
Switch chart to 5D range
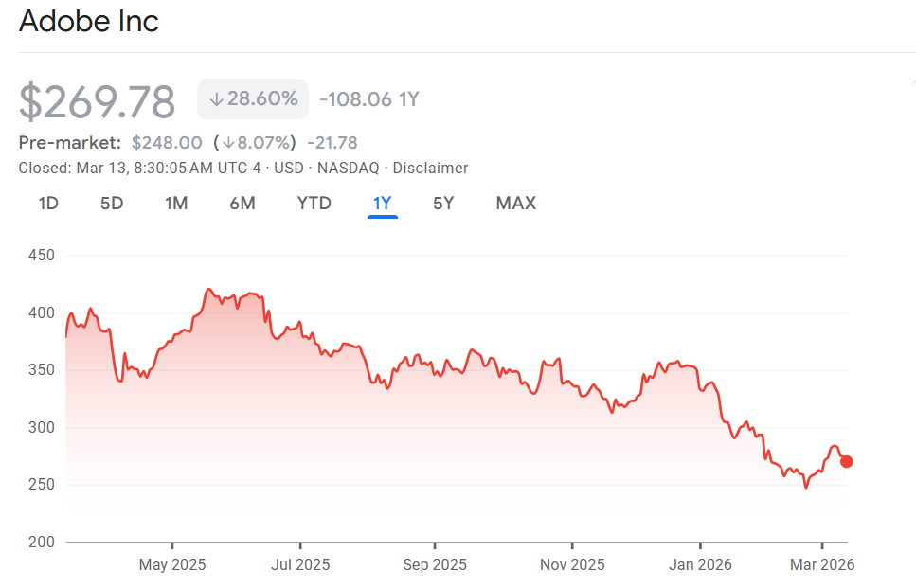coord(112,203)
